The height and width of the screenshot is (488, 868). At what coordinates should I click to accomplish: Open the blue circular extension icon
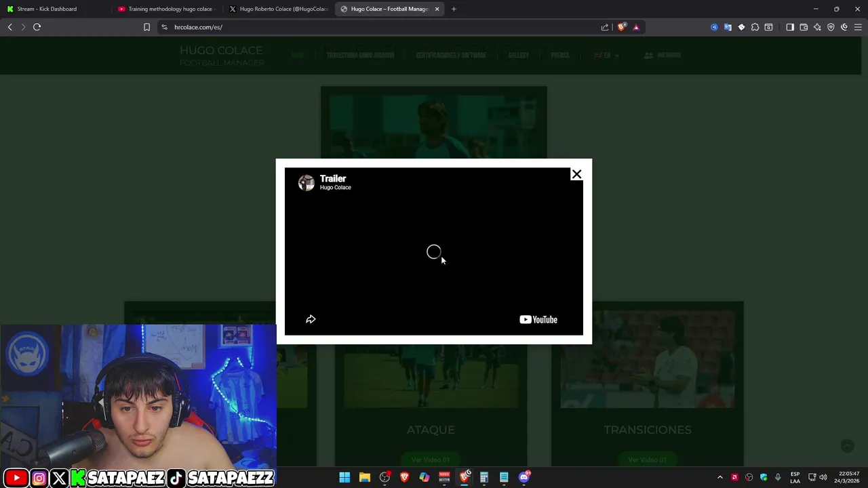pos(714,27)
